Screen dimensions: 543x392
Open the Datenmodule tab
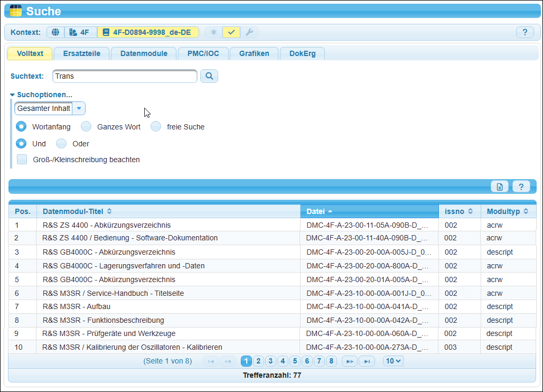[144, 54]
